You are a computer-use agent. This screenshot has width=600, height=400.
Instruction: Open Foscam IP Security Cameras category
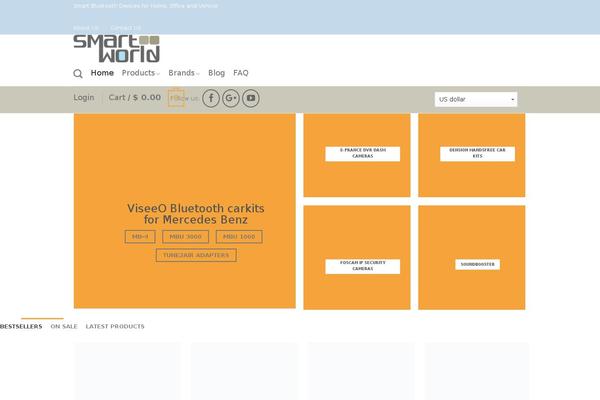(363, 266)
